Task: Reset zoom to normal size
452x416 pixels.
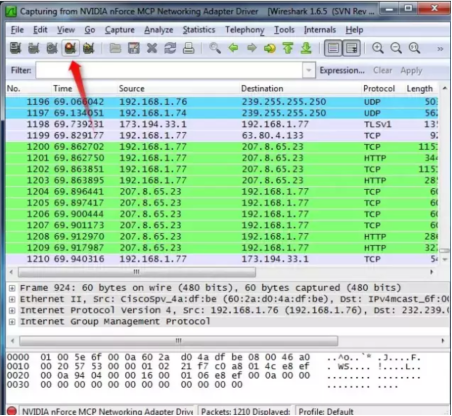Action: (x=414, y=48)
